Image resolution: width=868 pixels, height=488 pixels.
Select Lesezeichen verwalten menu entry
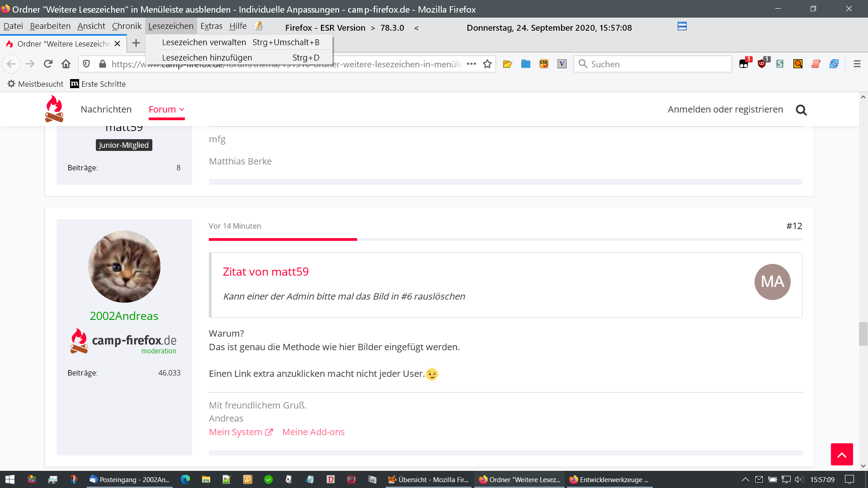[204, 42]
